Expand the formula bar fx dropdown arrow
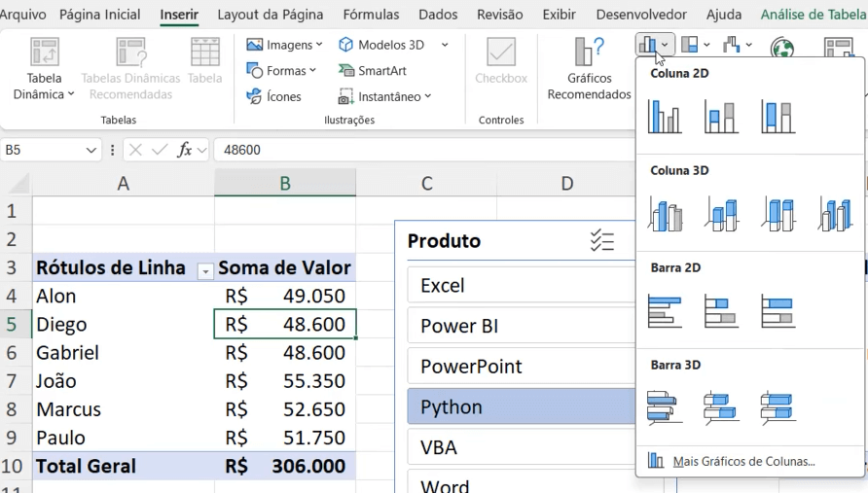This screenshot has height=493, width=868. pyautogui.click(x=202, y=150)
